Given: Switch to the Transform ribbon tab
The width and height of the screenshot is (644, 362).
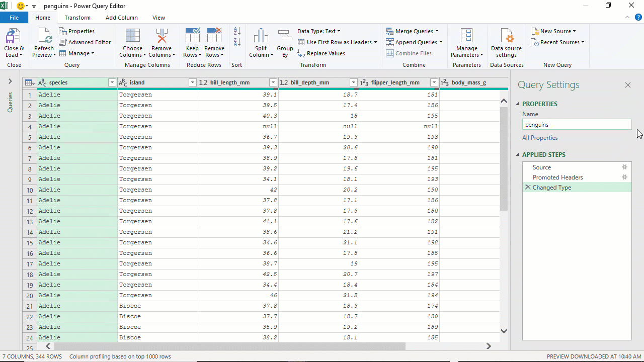Looking at the screenshot, I should tap(77, 17).
